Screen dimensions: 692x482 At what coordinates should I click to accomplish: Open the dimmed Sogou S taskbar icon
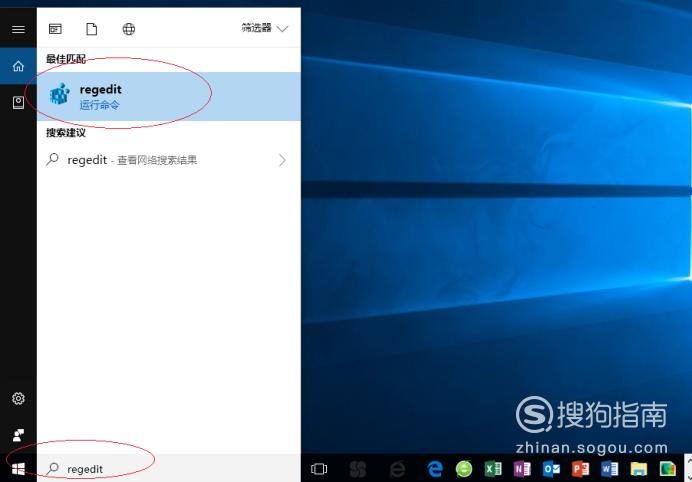point(358,469)
